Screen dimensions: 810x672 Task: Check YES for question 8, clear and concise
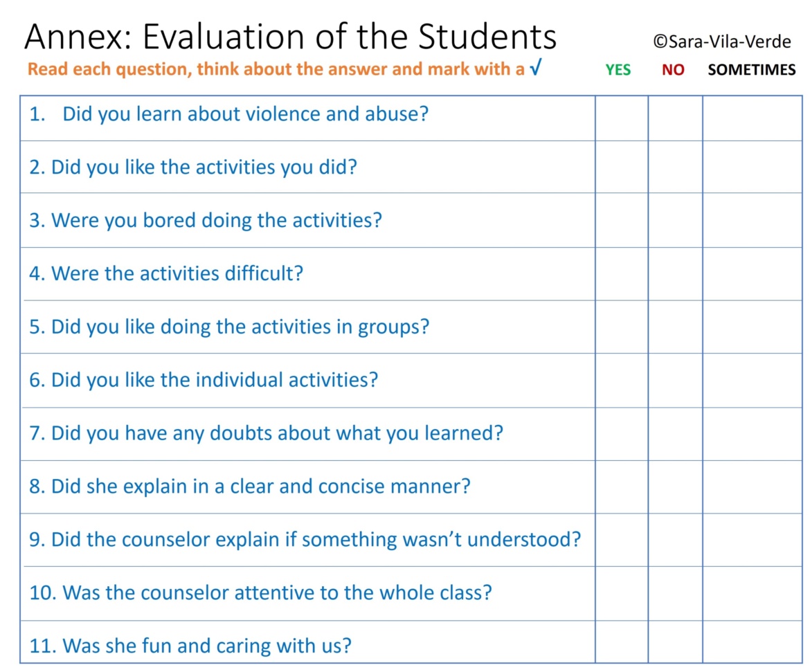[x=621, y=487]
